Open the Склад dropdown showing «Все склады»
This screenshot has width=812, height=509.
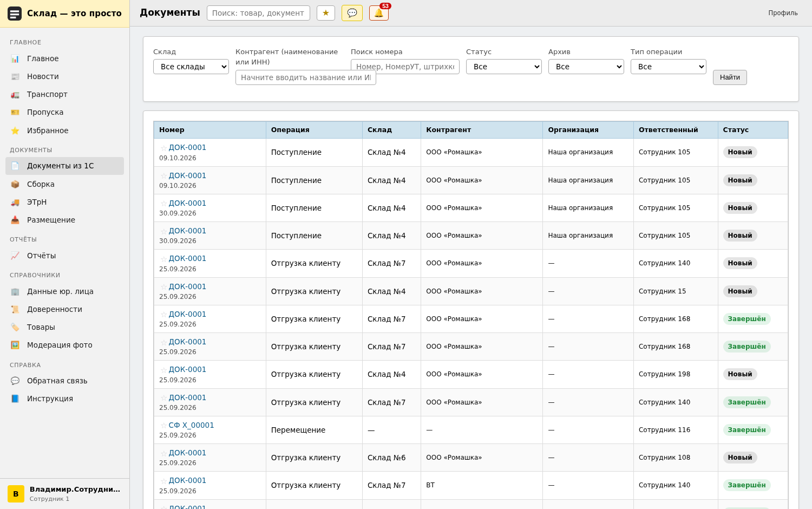pos(191,67)
